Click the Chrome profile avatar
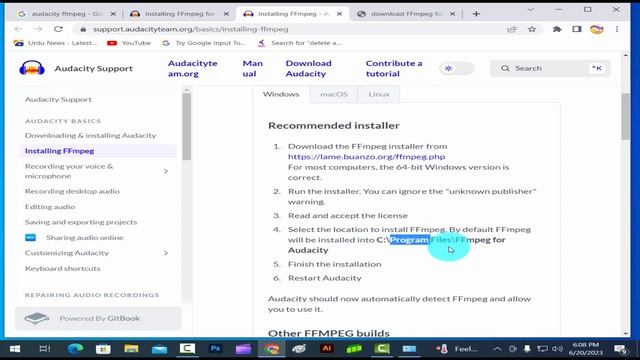Viewport: 640px width, 360px height. point(597,29)
